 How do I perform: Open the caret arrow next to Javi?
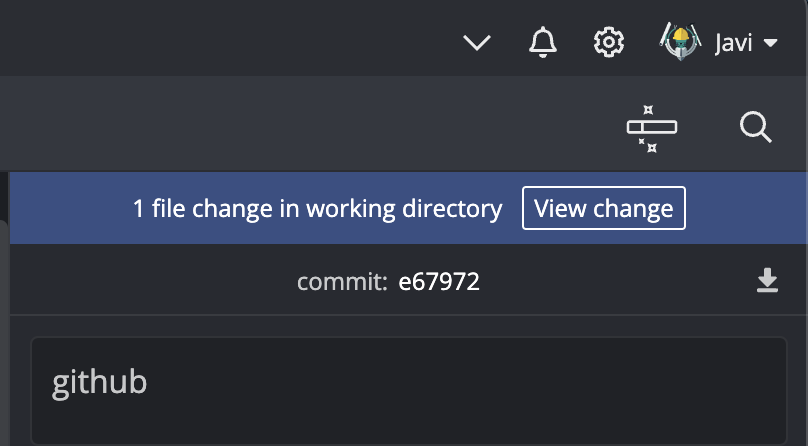[x=770, y=43]
